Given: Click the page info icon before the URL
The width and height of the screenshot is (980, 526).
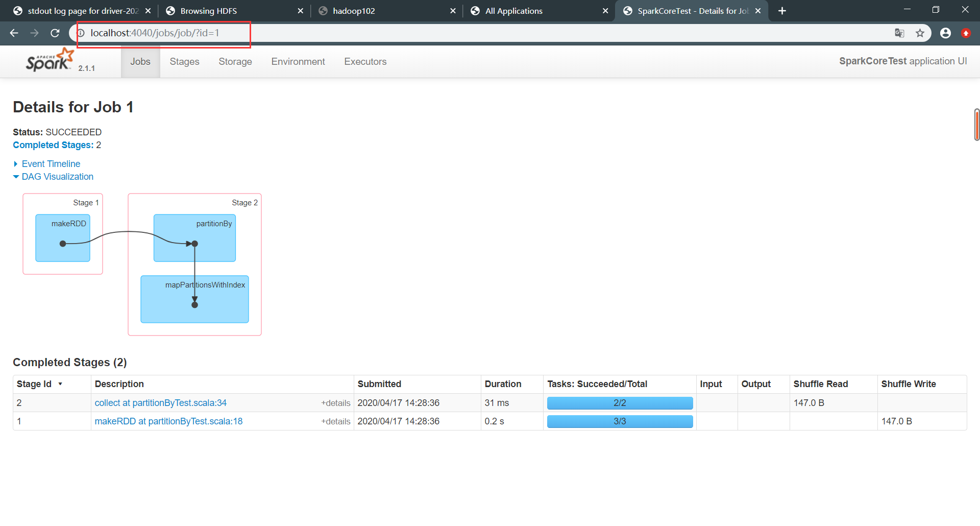Looking at the screenshot, I should 81,33.
